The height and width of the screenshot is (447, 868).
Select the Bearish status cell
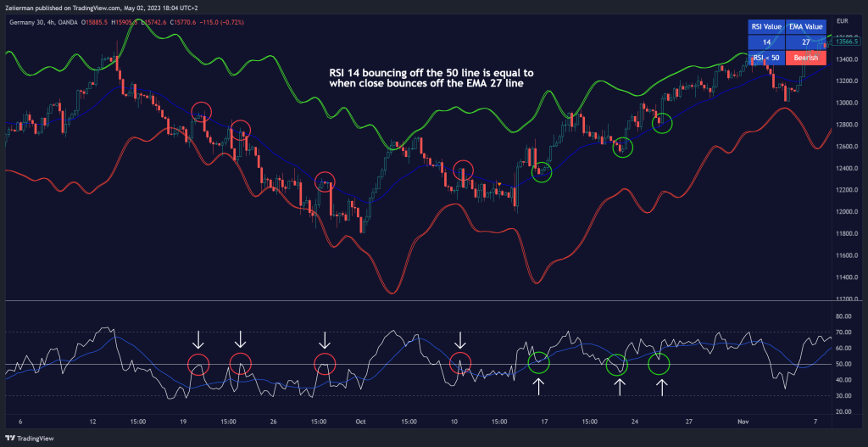(805, 57)
